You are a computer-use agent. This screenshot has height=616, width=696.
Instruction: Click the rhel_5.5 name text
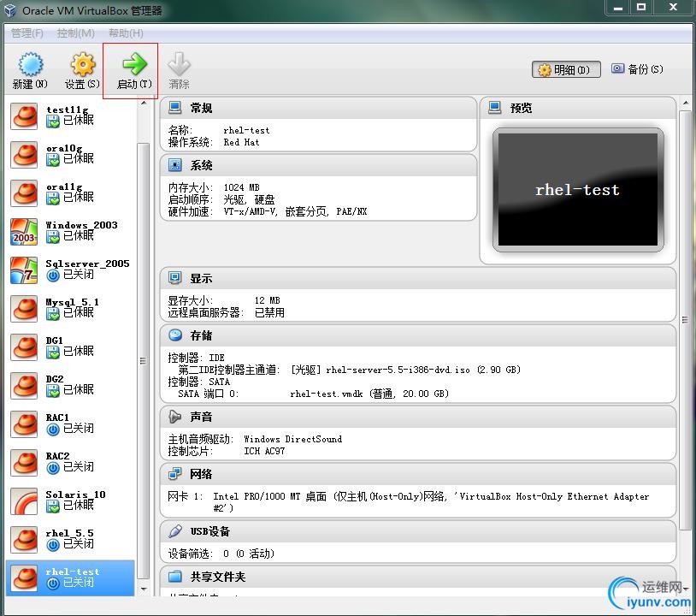click(70, 533)
